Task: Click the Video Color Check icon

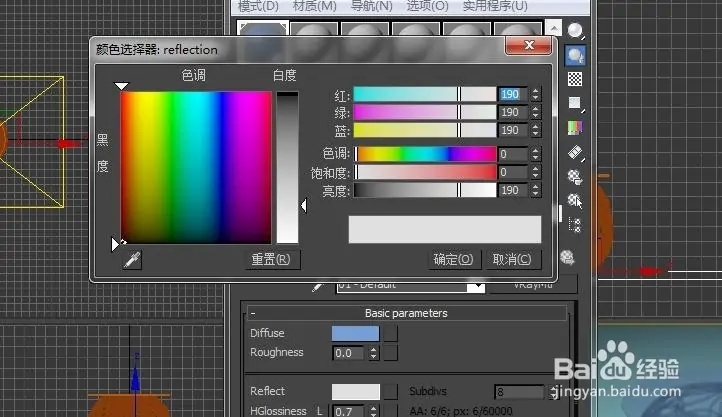Action: [575, 127]
